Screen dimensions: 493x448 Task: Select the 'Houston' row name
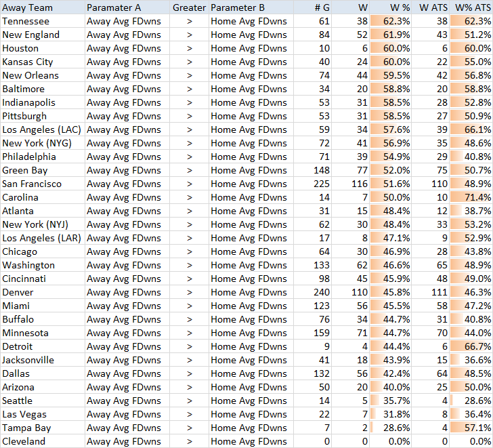(x=43, y=48)
